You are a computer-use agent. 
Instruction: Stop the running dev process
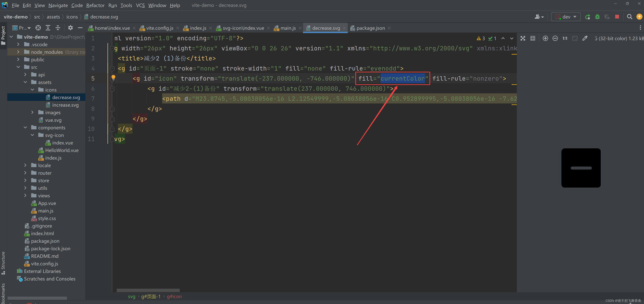[617, 17]
